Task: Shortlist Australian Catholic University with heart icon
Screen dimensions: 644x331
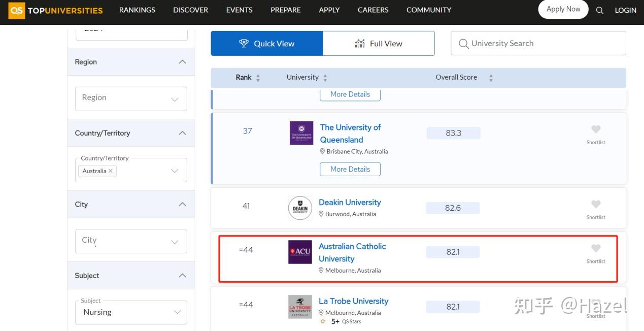Action: (x=596, y=248)
